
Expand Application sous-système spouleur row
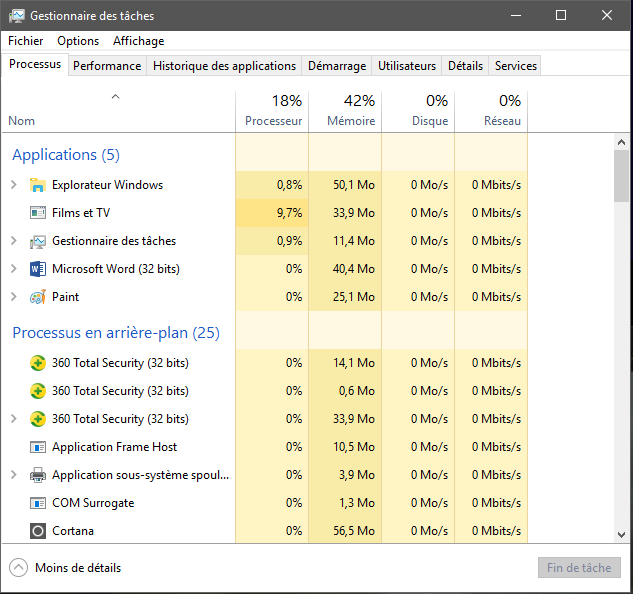14,475
